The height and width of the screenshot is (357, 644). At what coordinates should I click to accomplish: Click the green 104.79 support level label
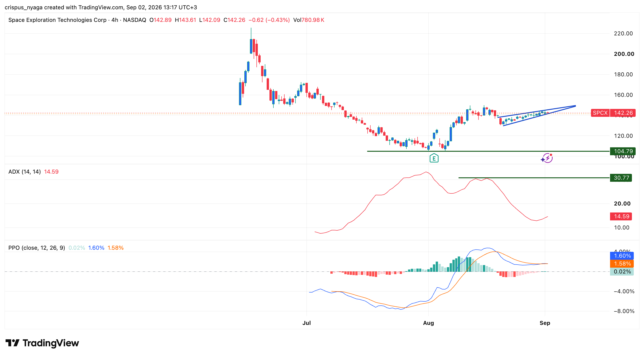(x=623, y=151)
